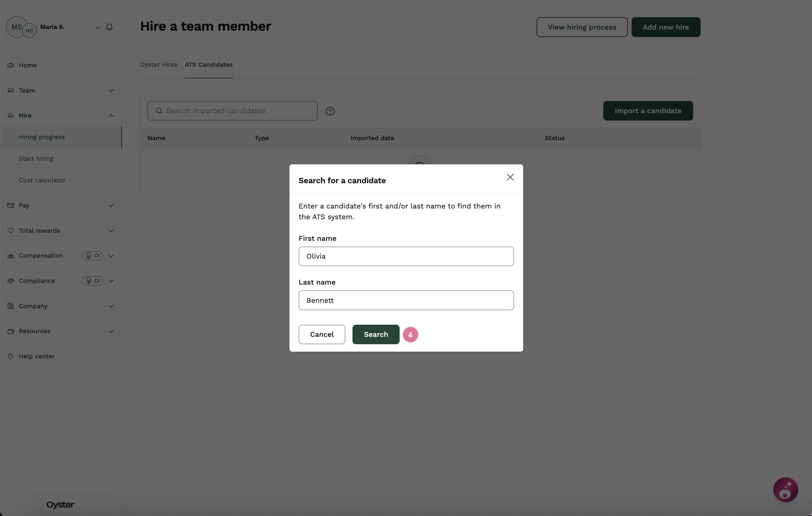812x516 pixels.
Task: Click the Compensation chart icon
Action: [x=11, y=256]
